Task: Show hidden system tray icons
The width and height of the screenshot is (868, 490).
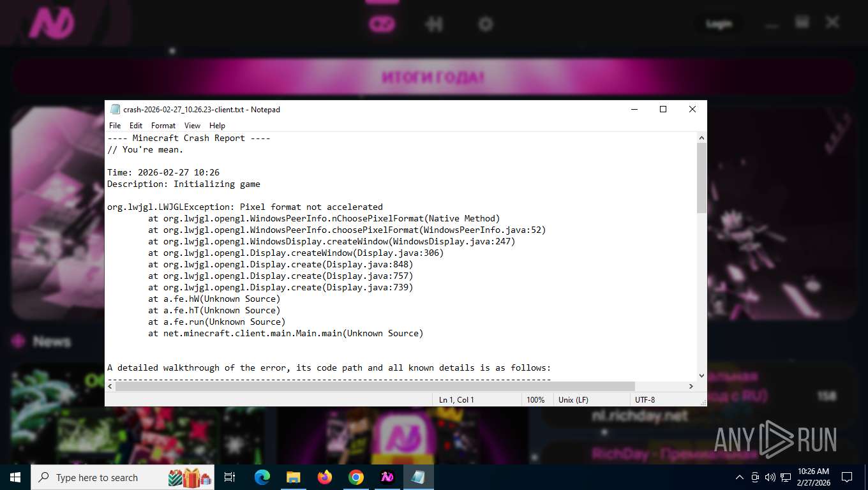Action: 740,477
